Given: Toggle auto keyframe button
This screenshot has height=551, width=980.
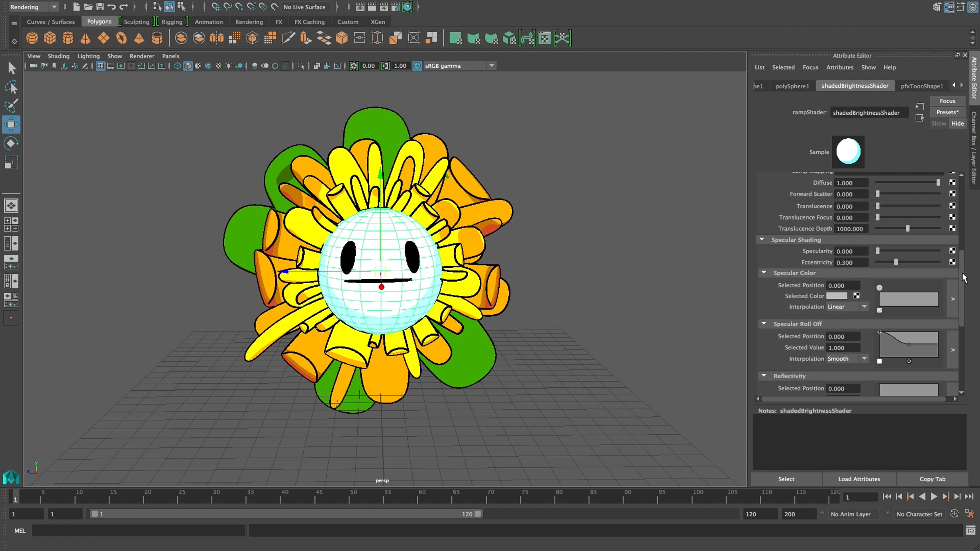Looking at the screenshot, I should coord(954,514).
